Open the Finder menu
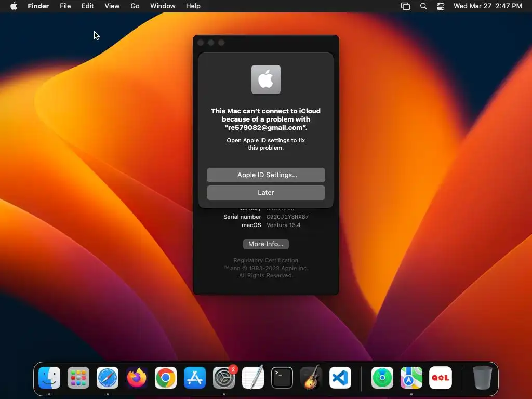 click(x=38, y=6)
